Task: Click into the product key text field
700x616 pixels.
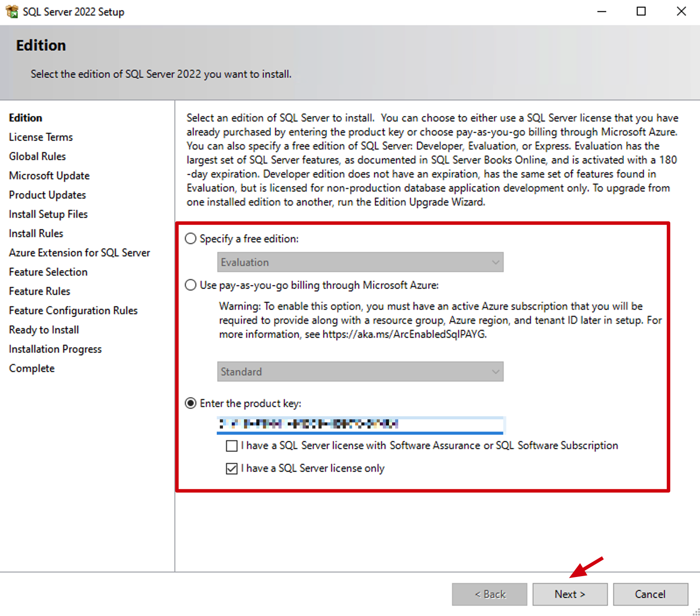Action: (360, 425)
